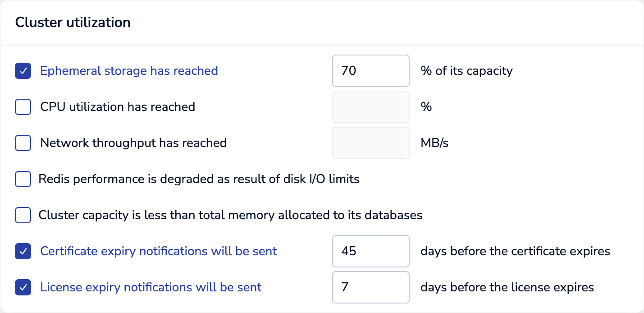
Task: Enable the Cluster capacity alert checkbox
Action: pyautogui.click(x=23, y=215)
